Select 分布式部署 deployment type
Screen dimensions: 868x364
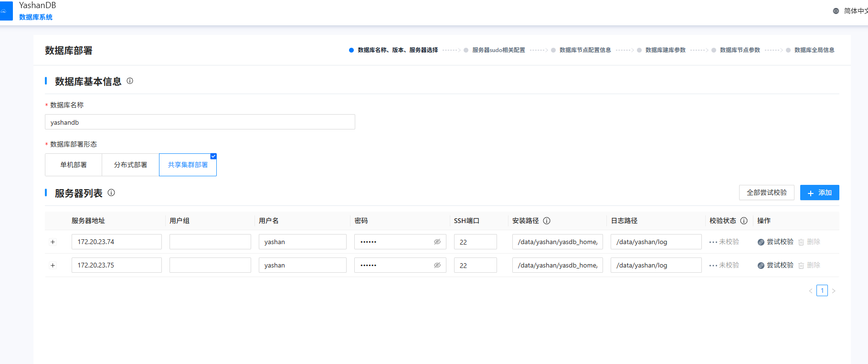130,165
